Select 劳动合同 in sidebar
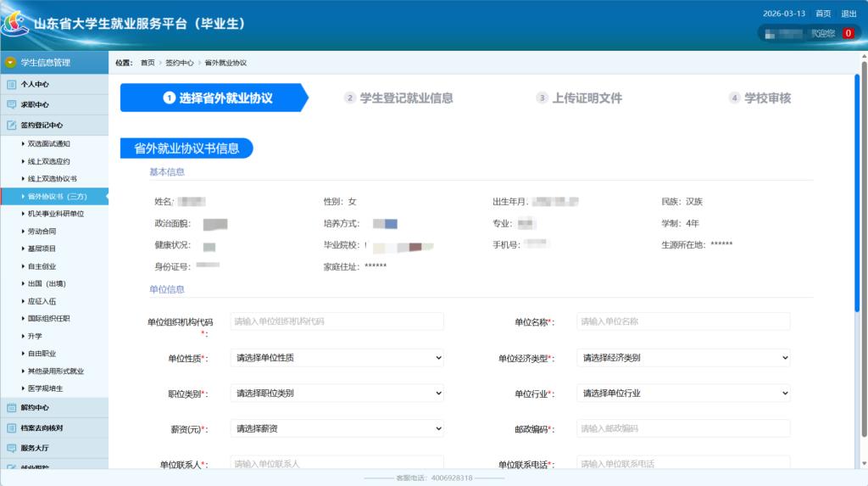The height and width of the screenshot is (486, 868). tap(42, 232)
